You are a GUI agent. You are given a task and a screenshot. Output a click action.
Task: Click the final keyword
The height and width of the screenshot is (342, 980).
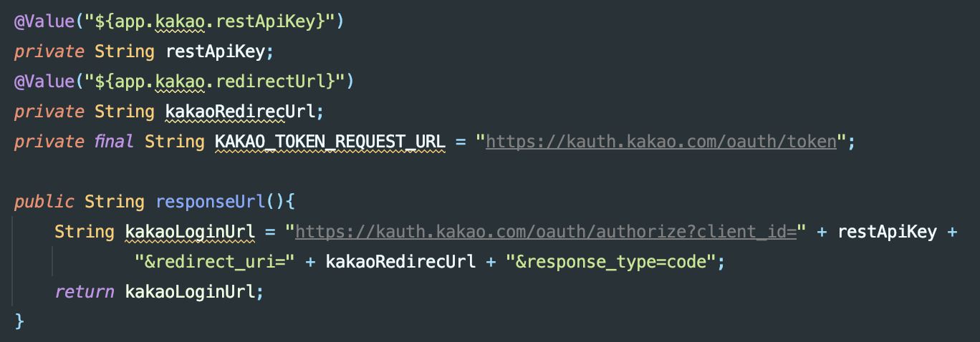[114, 142]
